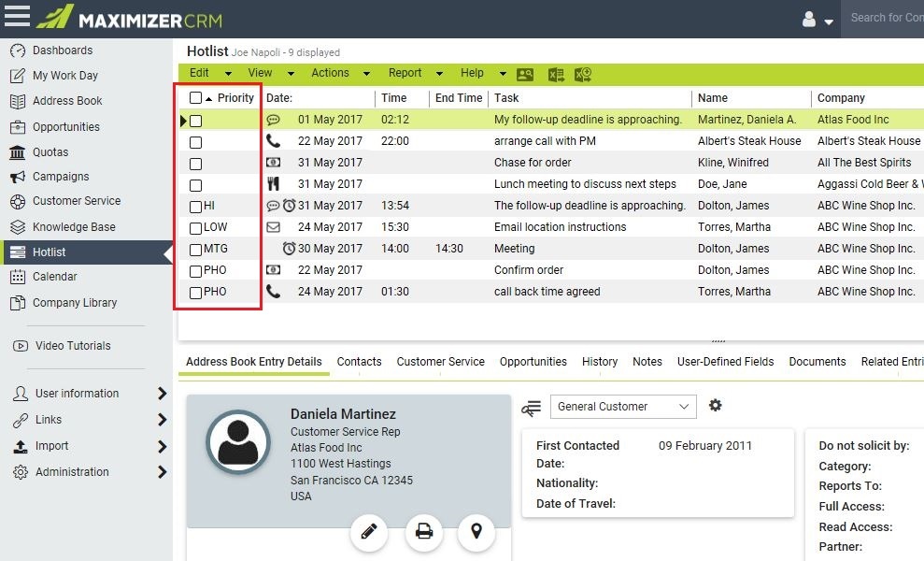Tick the LOW priority checkbox
The width and height of the screenshot is (924, 561).
(195, 228)
